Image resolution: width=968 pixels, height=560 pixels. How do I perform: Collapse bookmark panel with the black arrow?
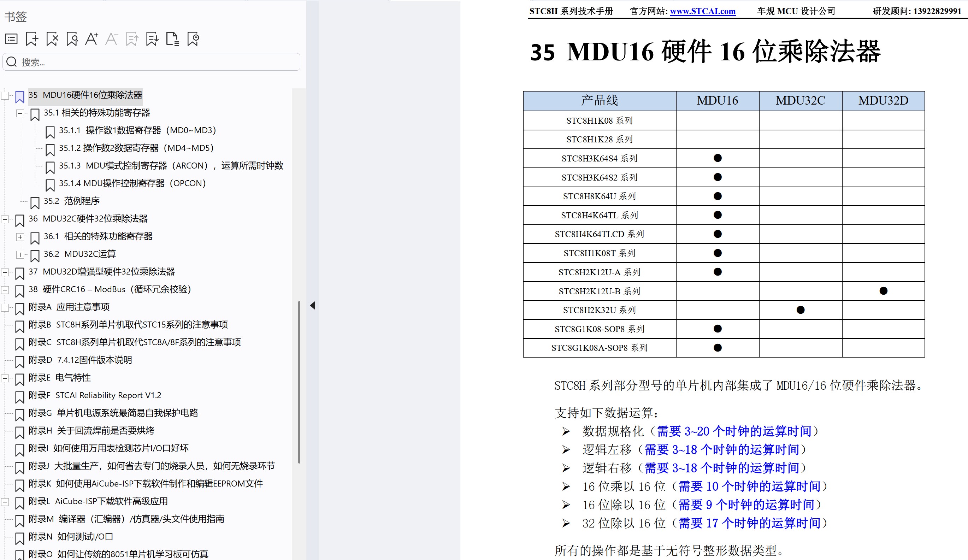[x=313, y=305]
